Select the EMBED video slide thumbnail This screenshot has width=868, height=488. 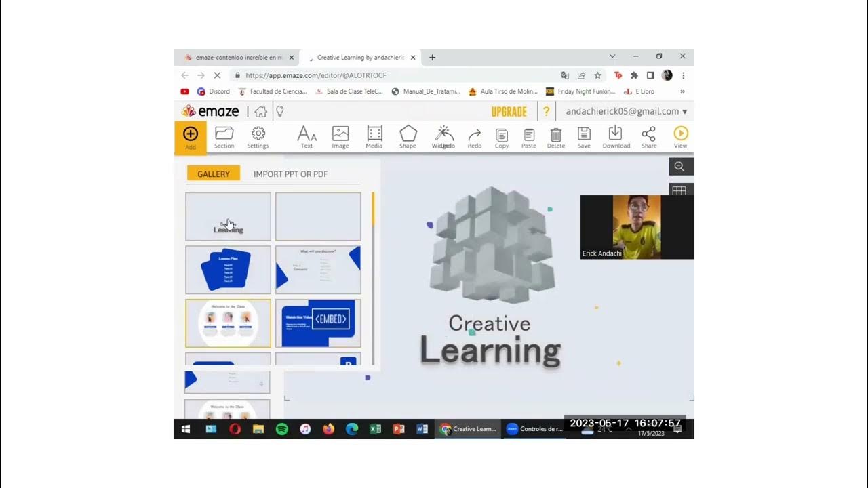pyautogui.click(x=318, y=323)
